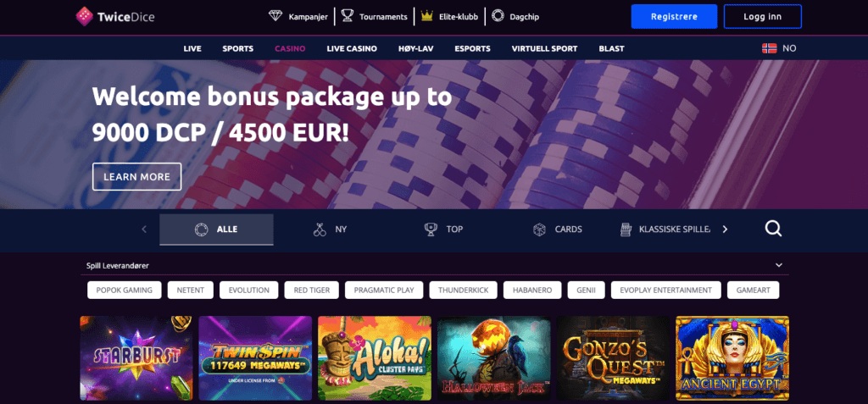Open Kampanjer diamond icon link
The height and width of the screenshot is (404, 868).
tap(275, 16)
